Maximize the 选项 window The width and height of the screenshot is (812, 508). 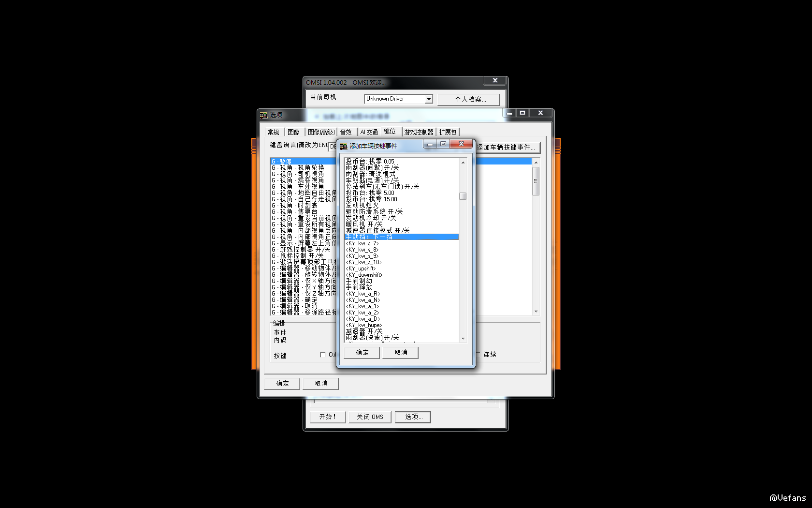522,113
